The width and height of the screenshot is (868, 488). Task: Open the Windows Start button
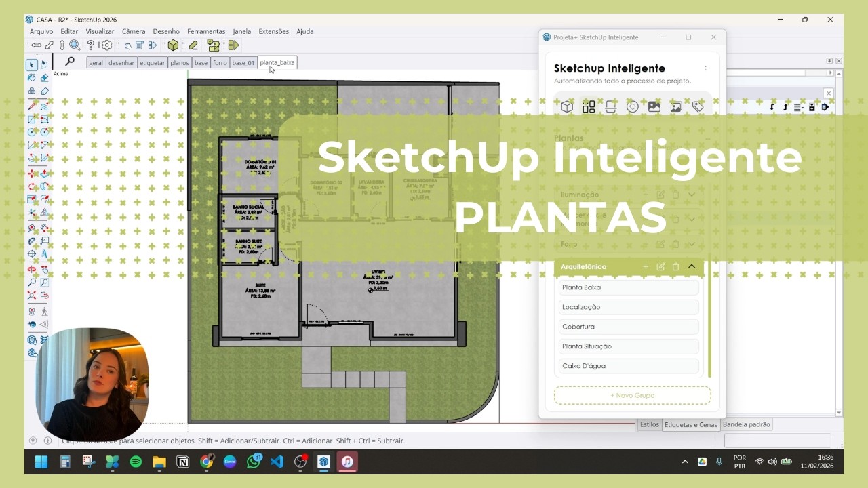point(41,462)
